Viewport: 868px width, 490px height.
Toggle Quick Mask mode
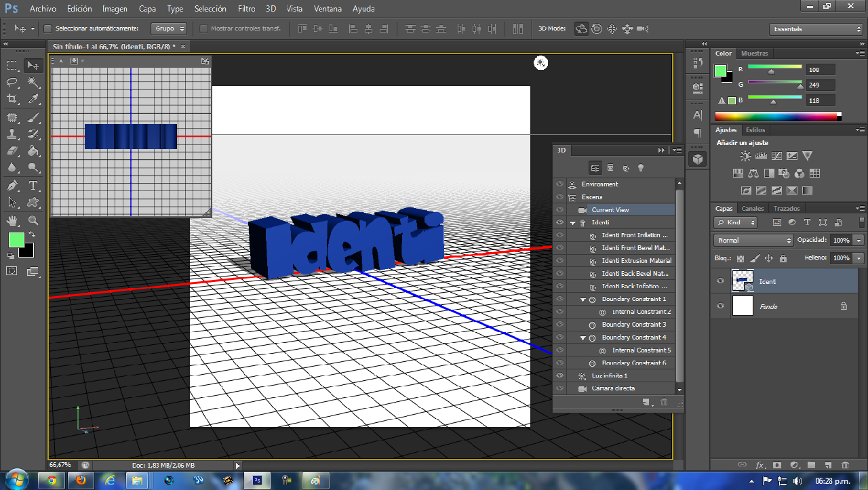pos(12,271)
